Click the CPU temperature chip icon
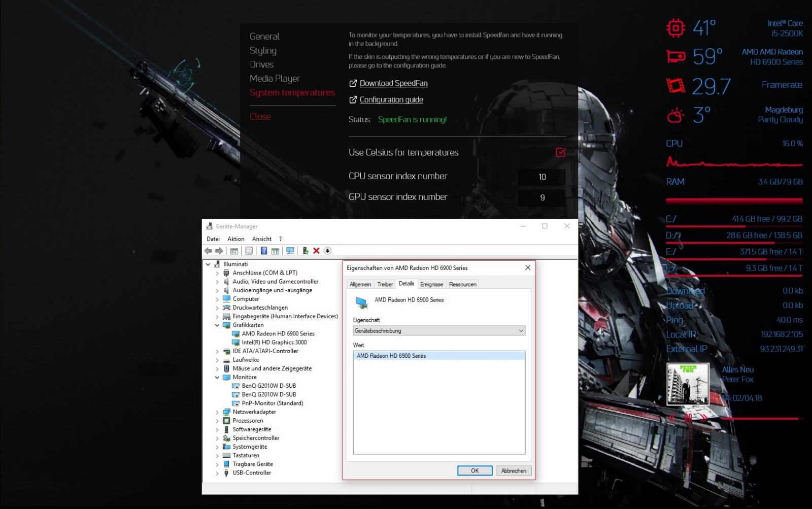812x509 pixels. (x=675, y=28)
